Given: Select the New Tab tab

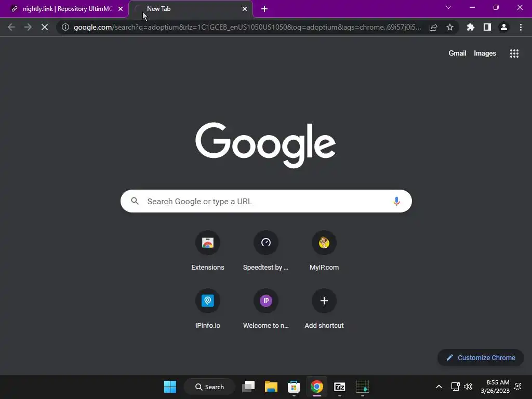Looking at the screenshot, I should 191,9.
